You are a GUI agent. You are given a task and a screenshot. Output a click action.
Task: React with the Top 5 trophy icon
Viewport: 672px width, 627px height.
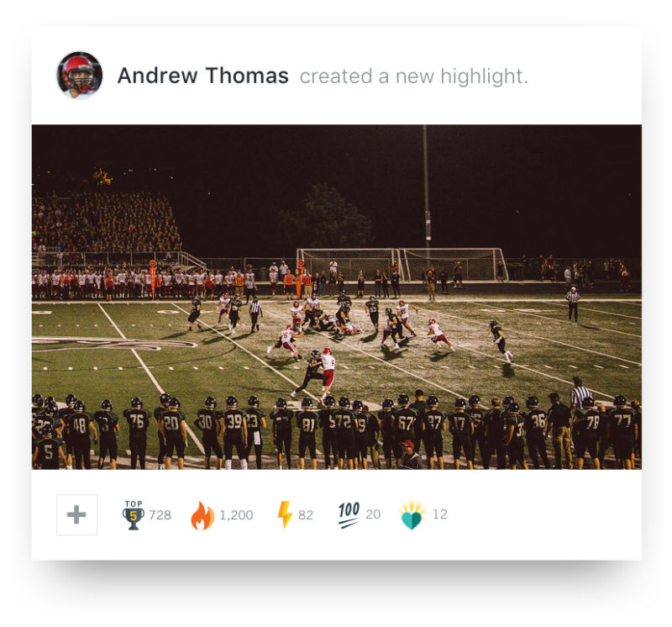click(x=134, y=515)
